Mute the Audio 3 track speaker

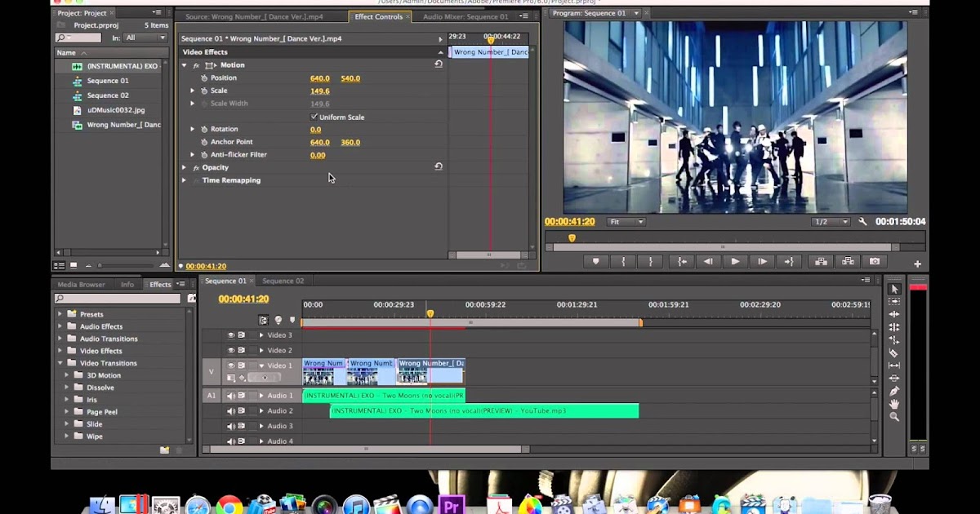tap(231, 426)
